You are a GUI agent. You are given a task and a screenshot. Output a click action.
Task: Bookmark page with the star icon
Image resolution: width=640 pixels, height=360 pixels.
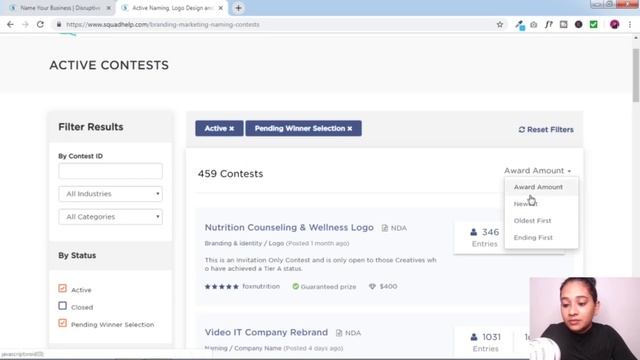coord(500,24)
